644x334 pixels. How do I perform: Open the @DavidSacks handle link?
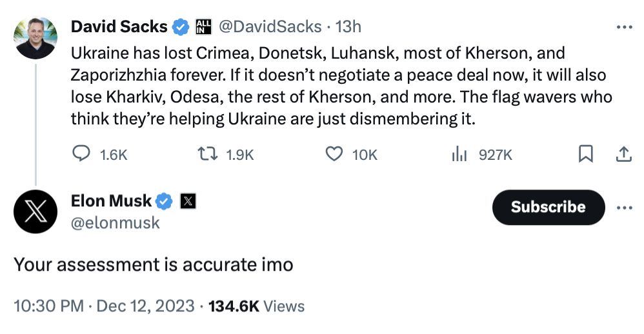point(270,27)
